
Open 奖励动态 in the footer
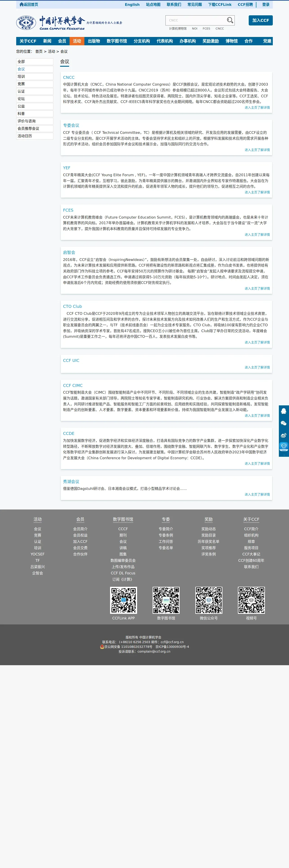(209, 529)
